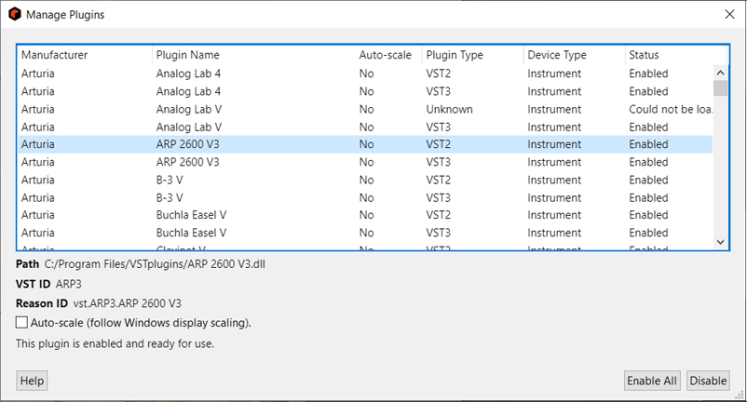Select the B-3 V VST3 row
Image resolution: width=747 pixels, height=402 pixels.
tap(365, 197)
